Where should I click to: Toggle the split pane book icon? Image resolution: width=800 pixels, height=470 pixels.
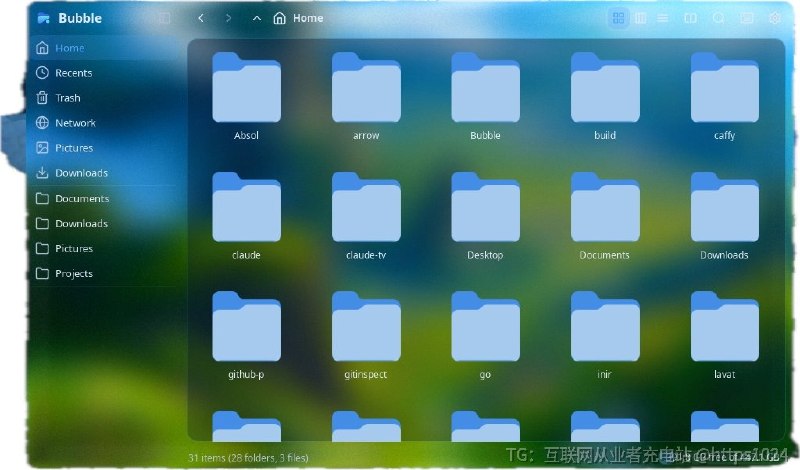coord(690,18)
